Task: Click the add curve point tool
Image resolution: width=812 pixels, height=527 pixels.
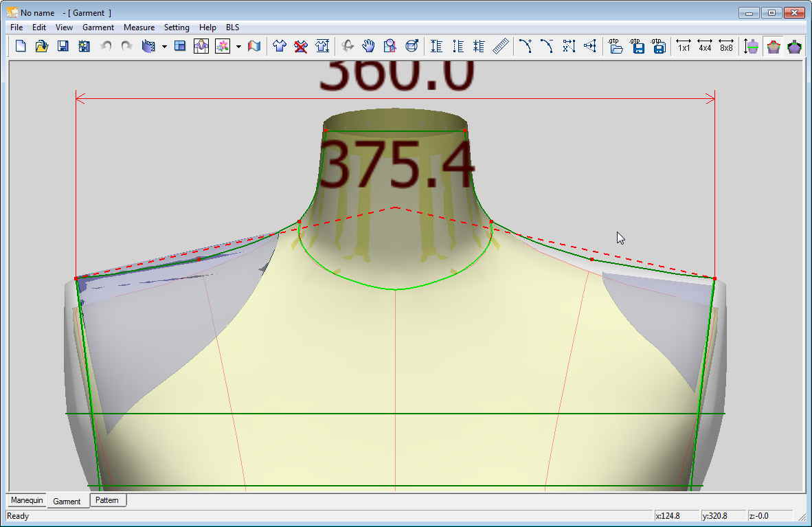Action: (x=526, y=46)
